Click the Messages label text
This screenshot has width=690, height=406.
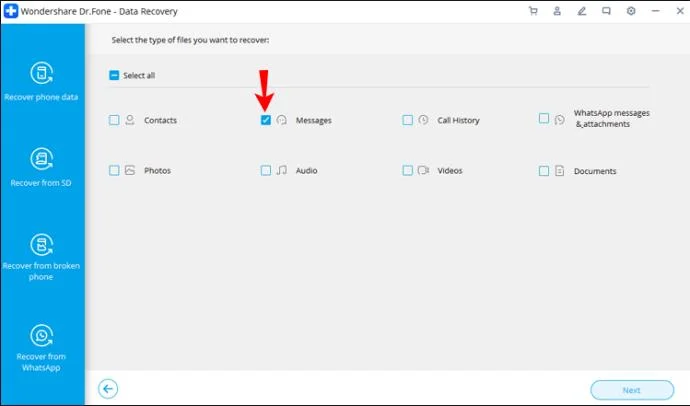314,121
